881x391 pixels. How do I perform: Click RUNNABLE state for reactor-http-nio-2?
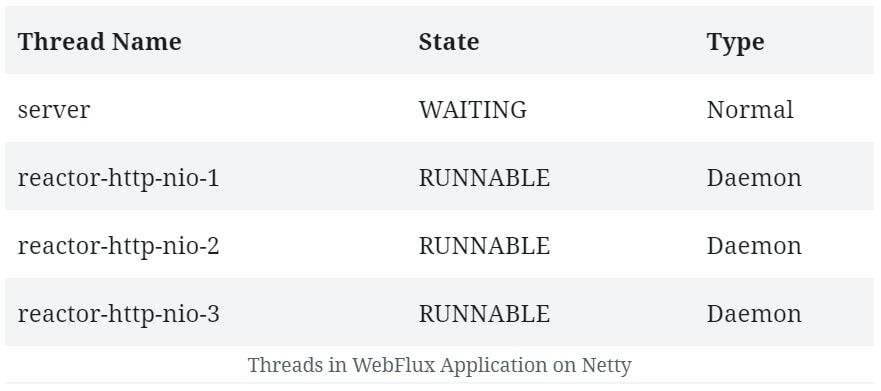(x=484, y=246)
